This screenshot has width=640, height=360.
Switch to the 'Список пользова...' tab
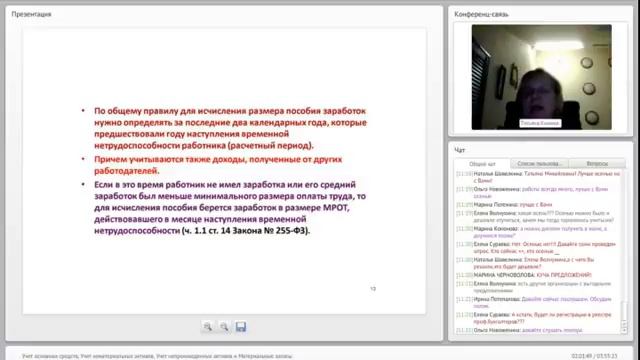(x=539, y=164)
